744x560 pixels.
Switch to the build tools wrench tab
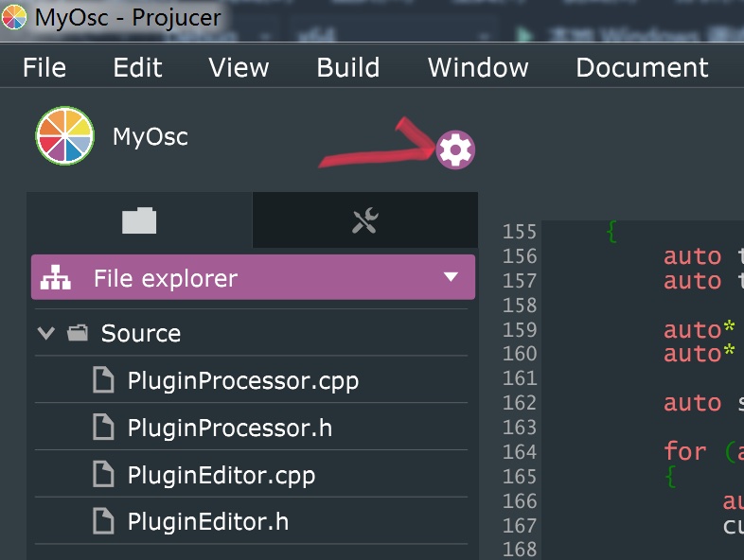(365, 220)
